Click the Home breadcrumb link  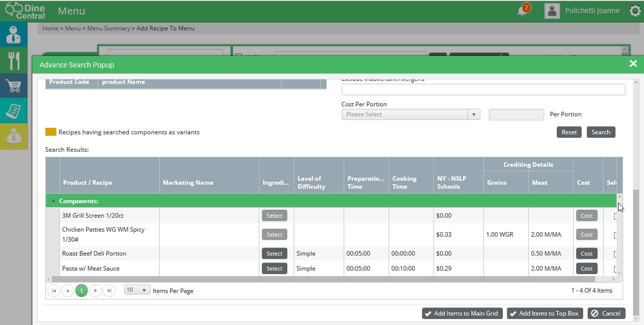(x=50, y=28)
